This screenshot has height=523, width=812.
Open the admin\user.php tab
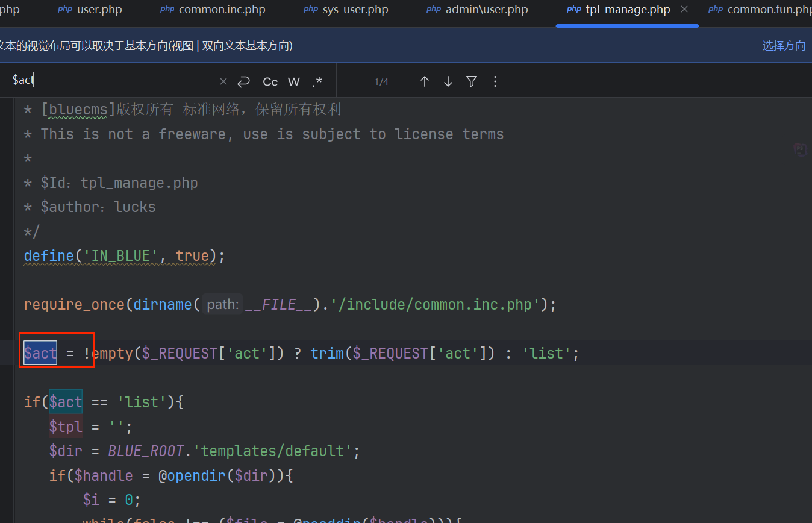(486, 10)
